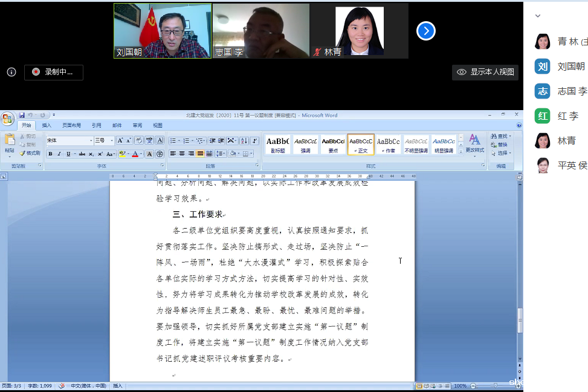The image size is (588, 392).
Task: Switch to the 插入 ribbon tab
Action: click(x=47, y=125)
